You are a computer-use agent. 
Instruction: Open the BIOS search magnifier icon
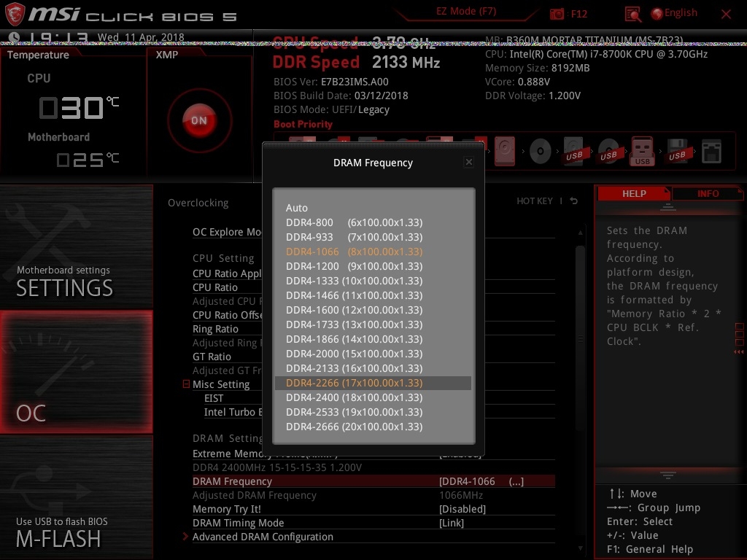pyautogui.click(x=632, y=15)
